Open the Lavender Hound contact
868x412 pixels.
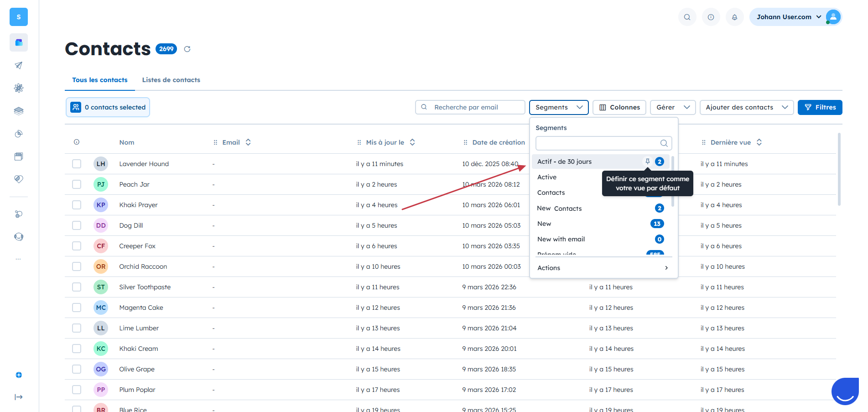tap(144, 164)
